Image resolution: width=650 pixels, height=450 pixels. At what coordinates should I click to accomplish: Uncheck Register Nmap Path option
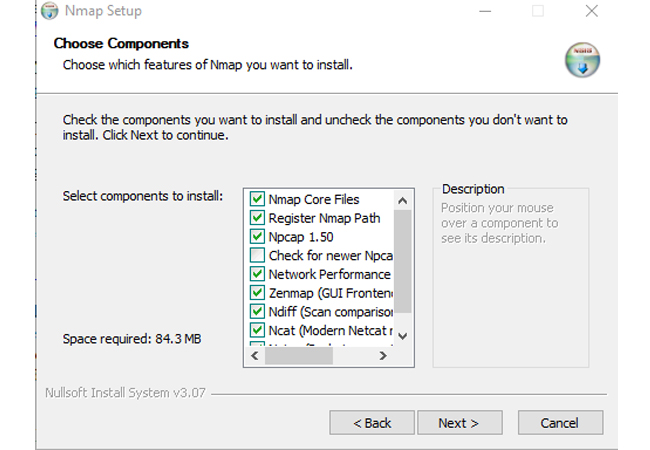257,218
